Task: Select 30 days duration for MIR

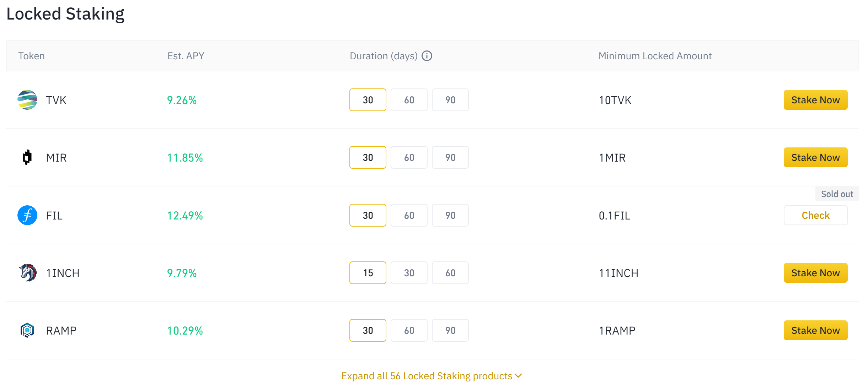Action: pos(368,157)
